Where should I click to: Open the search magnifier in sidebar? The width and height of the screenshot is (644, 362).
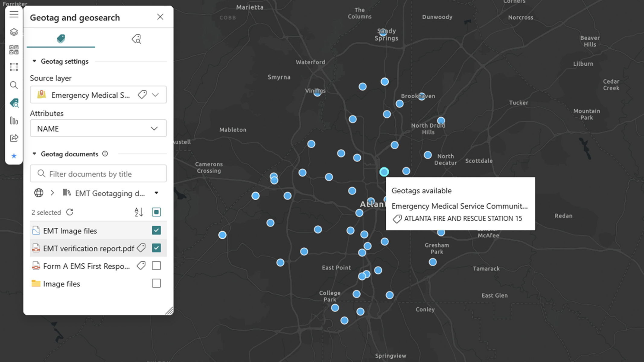pos(14,85)
